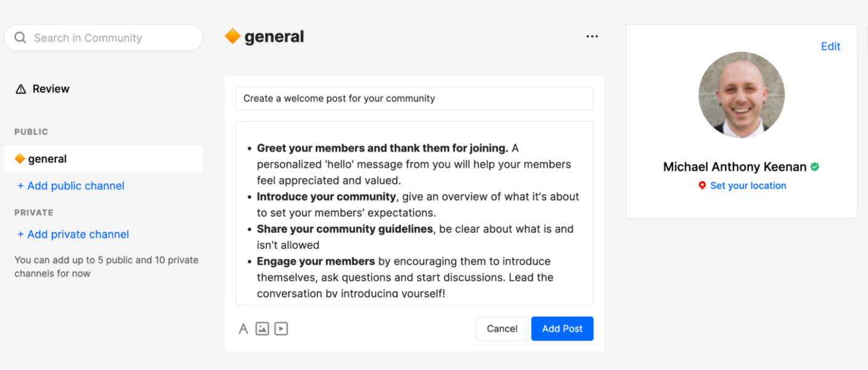868x370 pixels.
Task: Click Add public channel
Action: pyautogui.click(x=70, y=186)
